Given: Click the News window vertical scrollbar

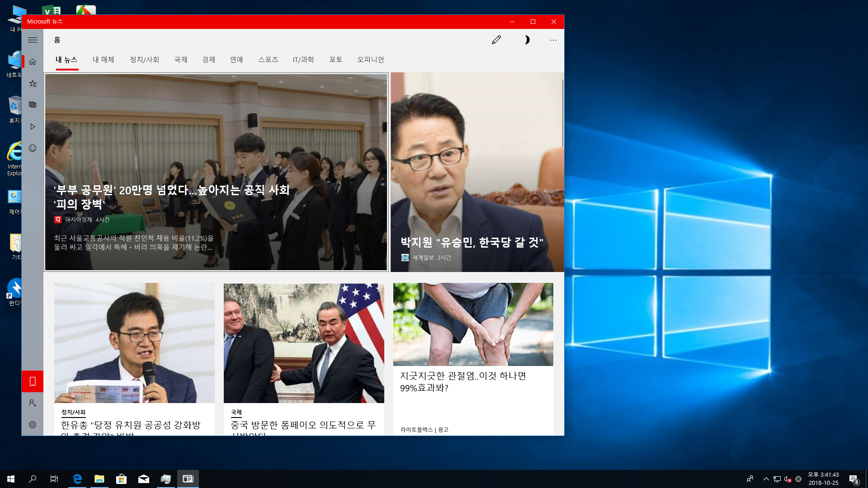Looking at the screenshot, I should pos(562,113).
